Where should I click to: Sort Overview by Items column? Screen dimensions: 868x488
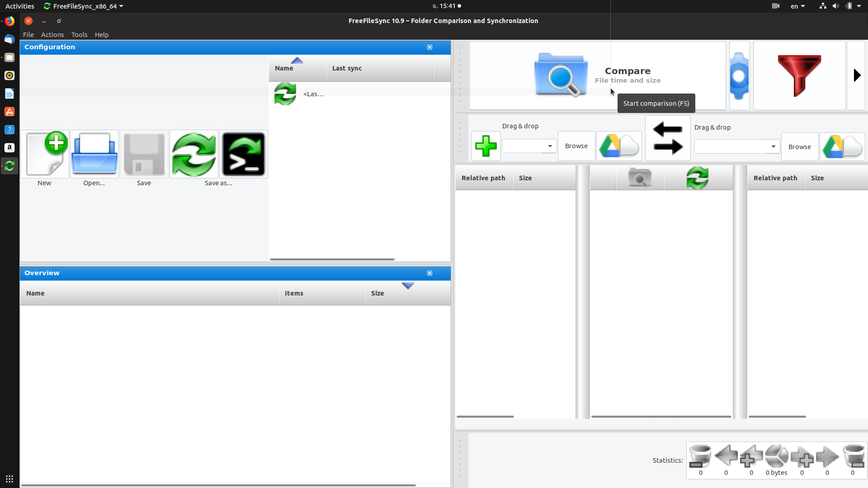pyautogui.click(x=322, y=293)
